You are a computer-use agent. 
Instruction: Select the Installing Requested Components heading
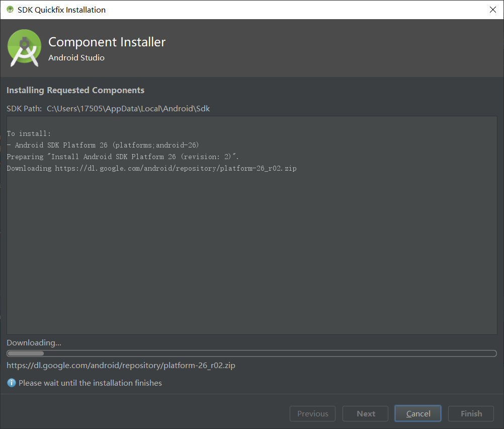(75, 90)
